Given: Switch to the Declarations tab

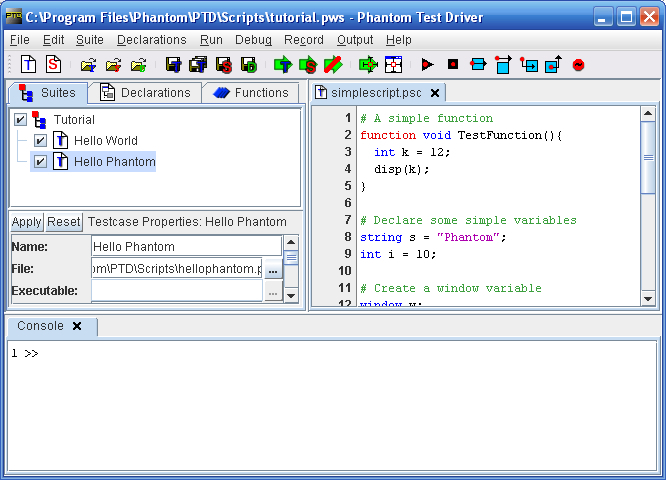Looking at the screenshot, I should tap(145, 93).
